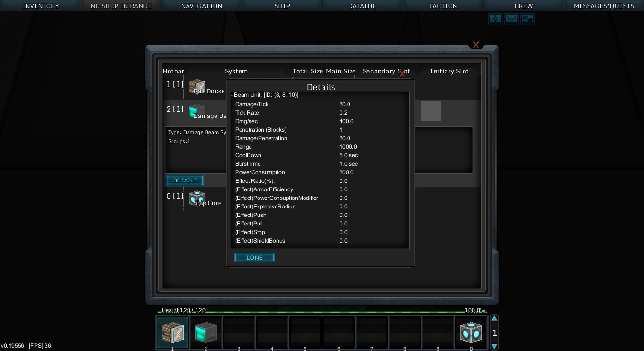Click the DETAILS button
The width and height of the screenshot is (644, 351).
click(185, 180)
